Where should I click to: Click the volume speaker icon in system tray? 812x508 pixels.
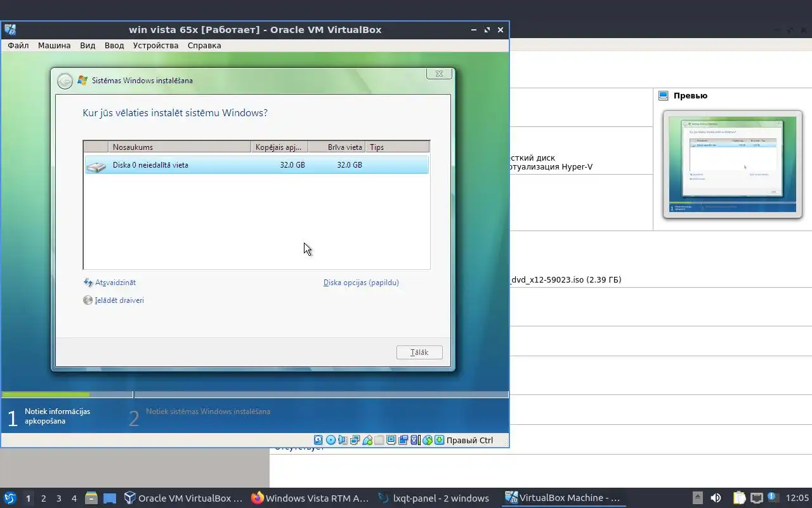coord(716,498)
